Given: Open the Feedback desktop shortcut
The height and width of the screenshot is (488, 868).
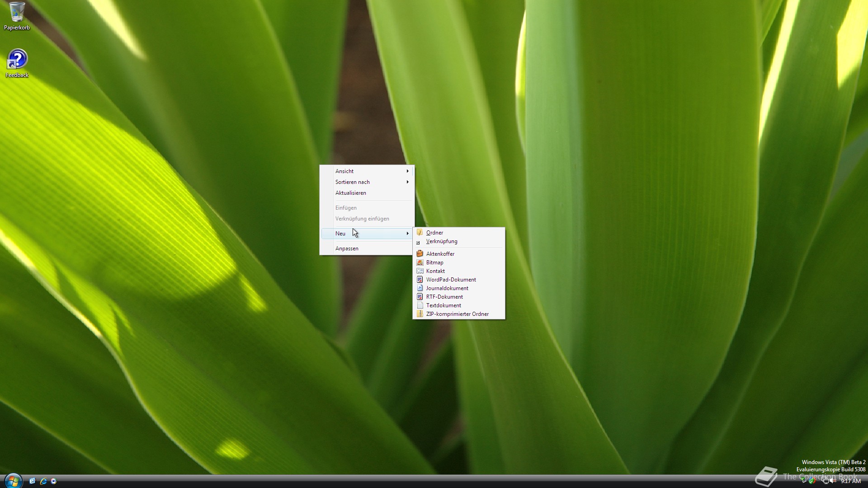Looking at the screenshot, I should [17, 60].
